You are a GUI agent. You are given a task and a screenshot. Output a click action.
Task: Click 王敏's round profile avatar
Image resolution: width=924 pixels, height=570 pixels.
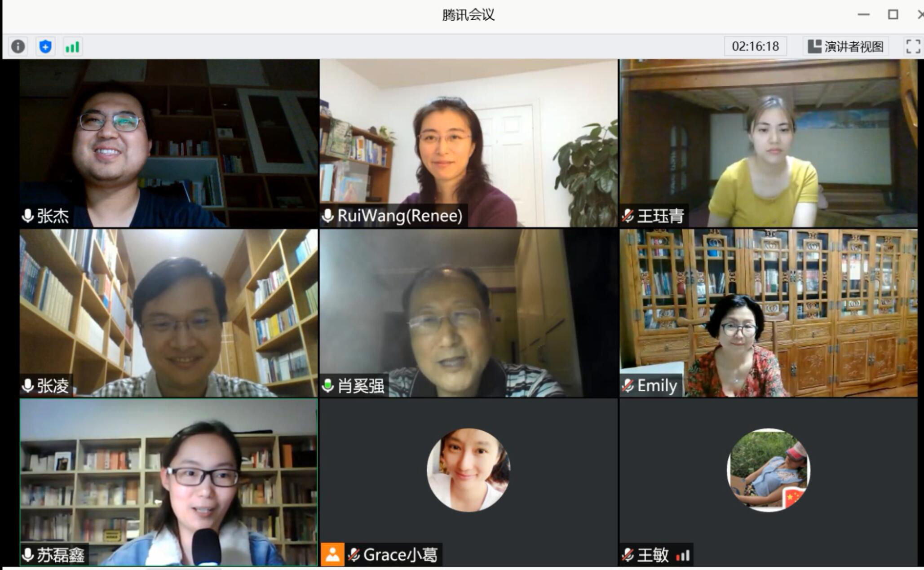[769, 470]
